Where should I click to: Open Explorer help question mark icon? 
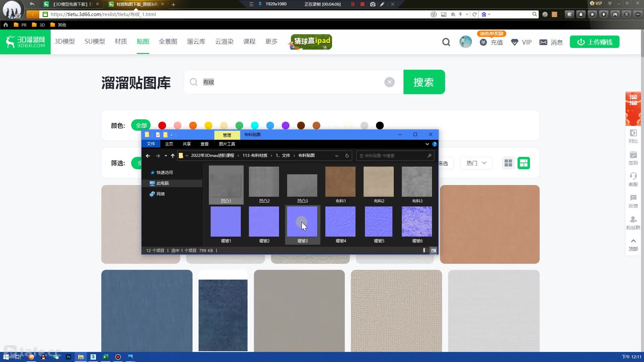pyautogui.click(x=434, y=144)
